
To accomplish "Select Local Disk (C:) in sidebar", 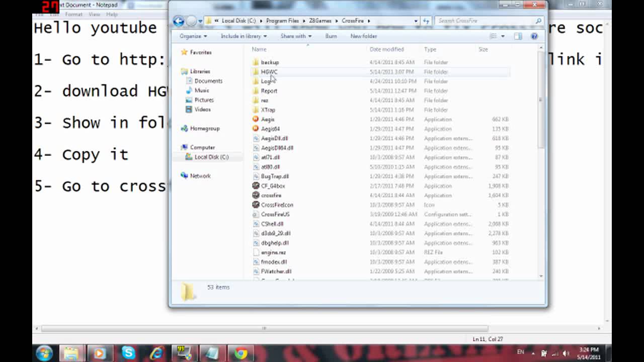I will tap(211, 157).
